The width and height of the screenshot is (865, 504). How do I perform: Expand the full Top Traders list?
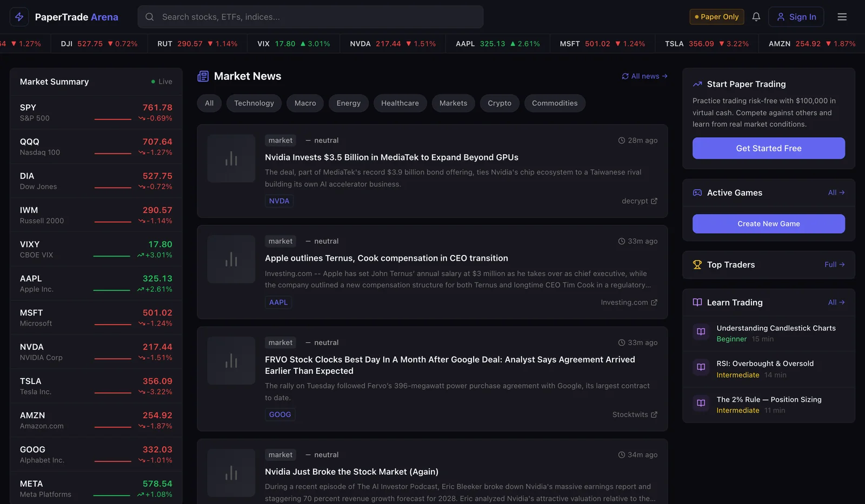(x=835, y=265)
